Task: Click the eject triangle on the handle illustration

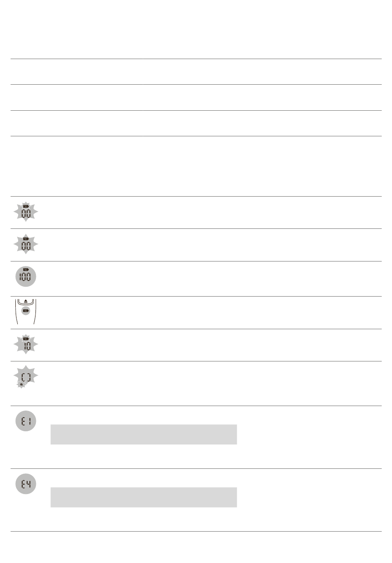Action: (26, 302)
